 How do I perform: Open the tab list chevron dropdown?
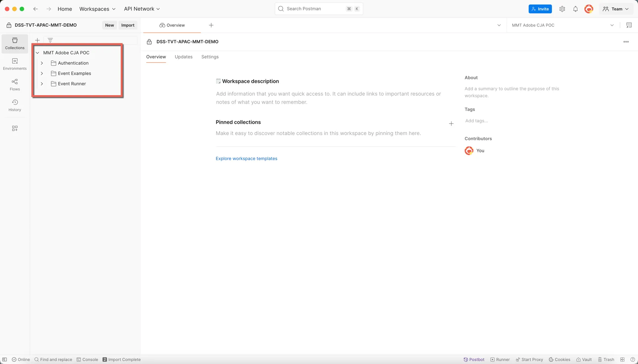pyautogui.click(x=499, y=25)
